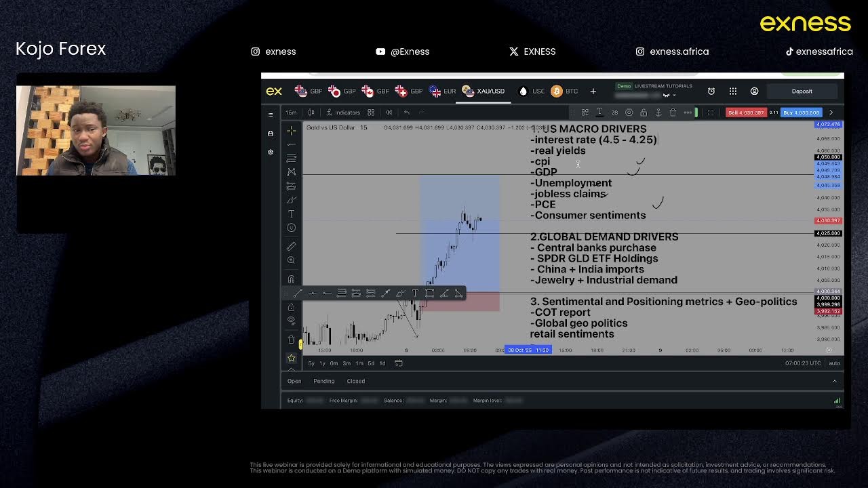Click the text template icon in floating toolbar
Screen dimensions: 868x488
tap(585, 113)
